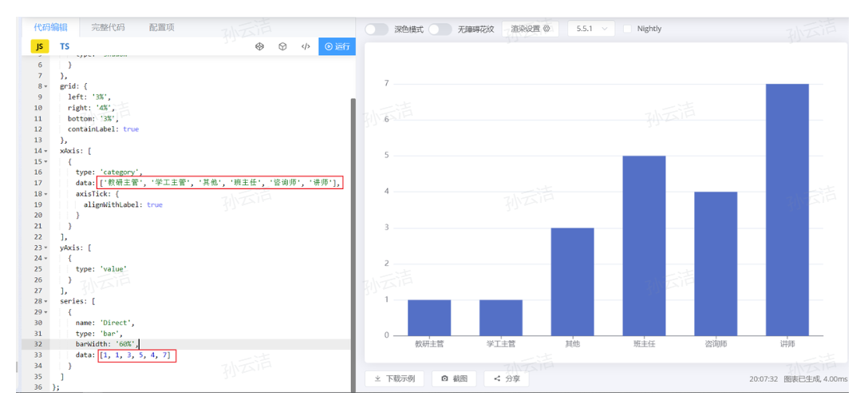Collapse axisTick block at line 18
The height and width of the screenshot is (420, 868).
tap(46, 194)
